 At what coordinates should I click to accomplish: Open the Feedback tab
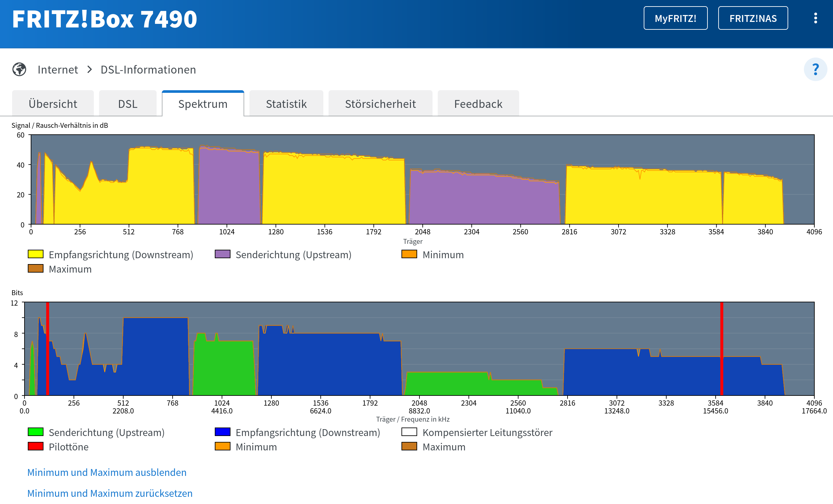tap(478, 104)
